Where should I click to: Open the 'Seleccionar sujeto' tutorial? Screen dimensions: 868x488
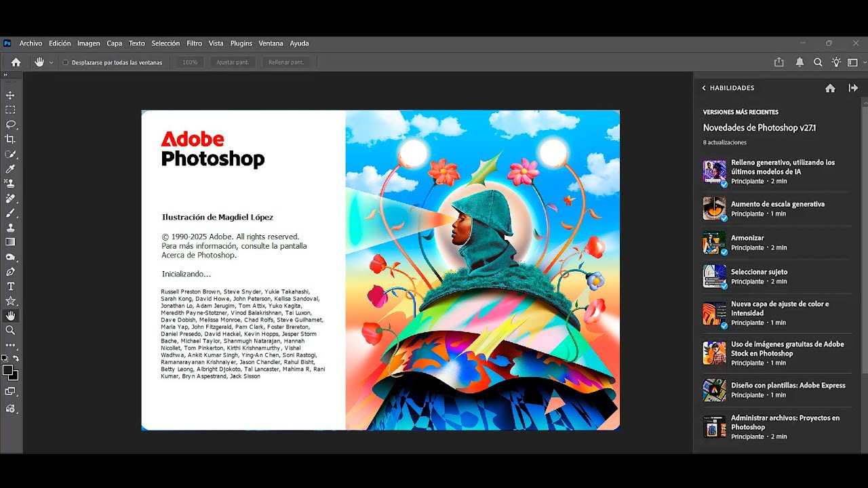tap(777, 277)
